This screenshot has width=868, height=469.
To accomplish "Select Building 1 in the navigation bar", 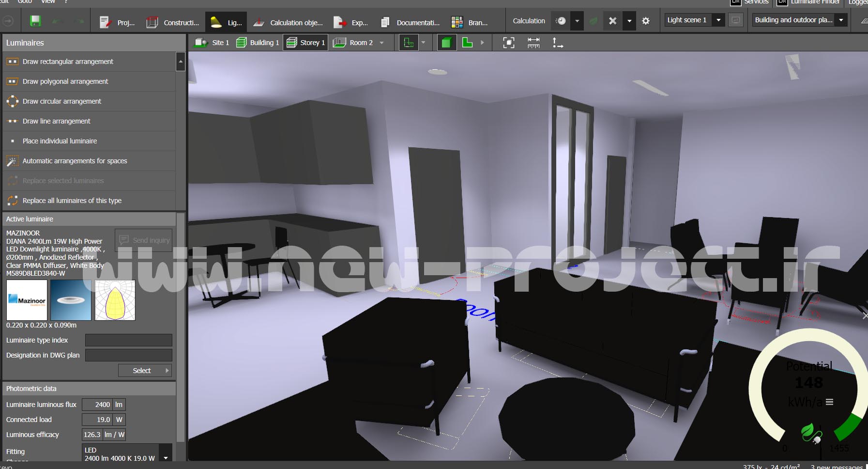I will pos(258,43).
